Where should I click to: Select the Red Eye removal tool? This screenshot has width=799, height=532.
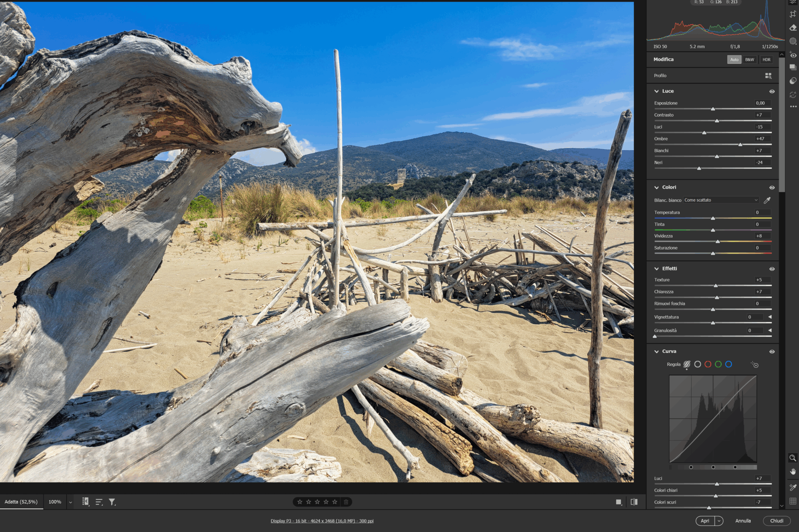[x=793, y=54]
